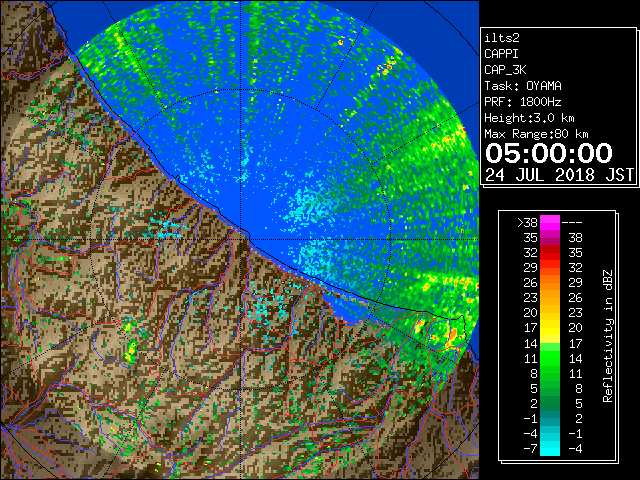640x480 pixels.
Task: Click the '>38' legend label
Action: (x=527, y=223)
